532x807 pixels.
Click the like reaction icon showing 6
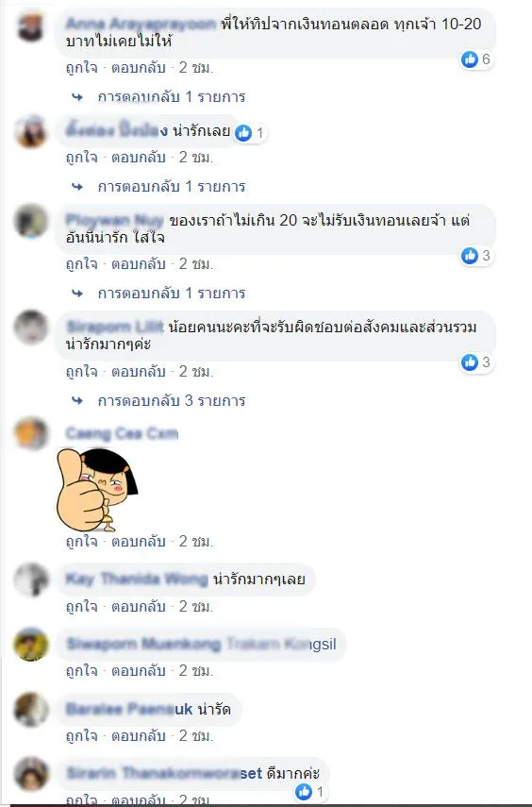point(469,59)
